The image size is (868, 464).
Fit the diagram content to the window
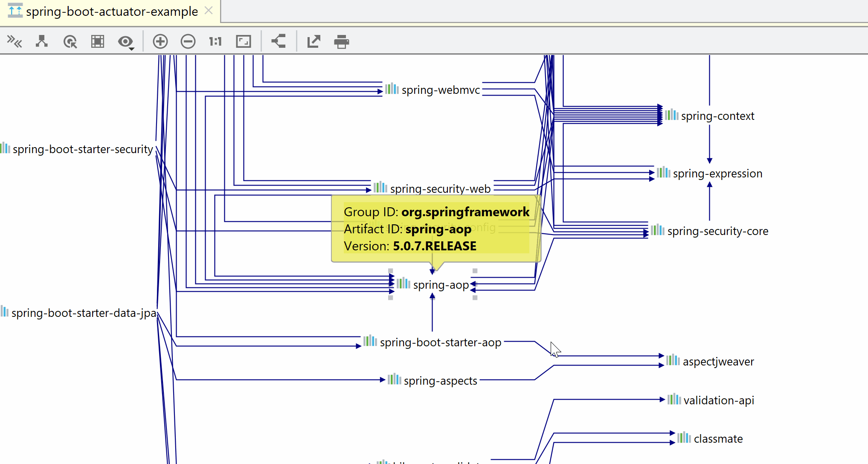(243, 41)
